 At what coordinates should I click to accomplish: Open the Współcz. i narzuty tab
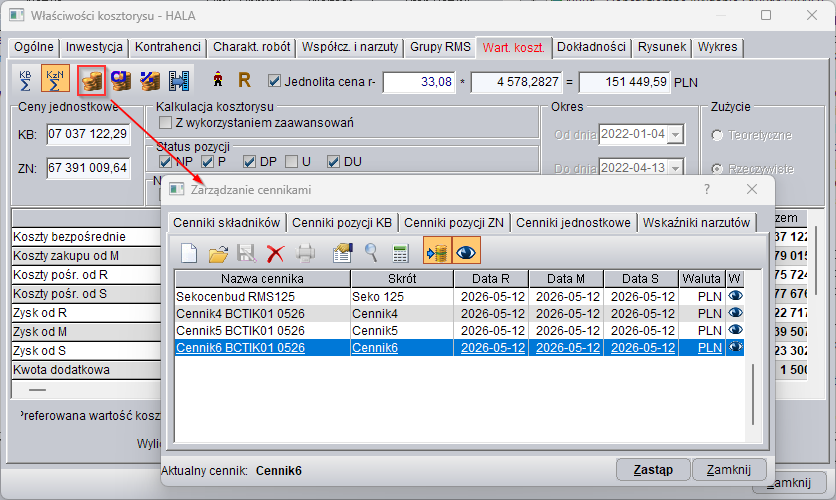(x=350, y=47)
